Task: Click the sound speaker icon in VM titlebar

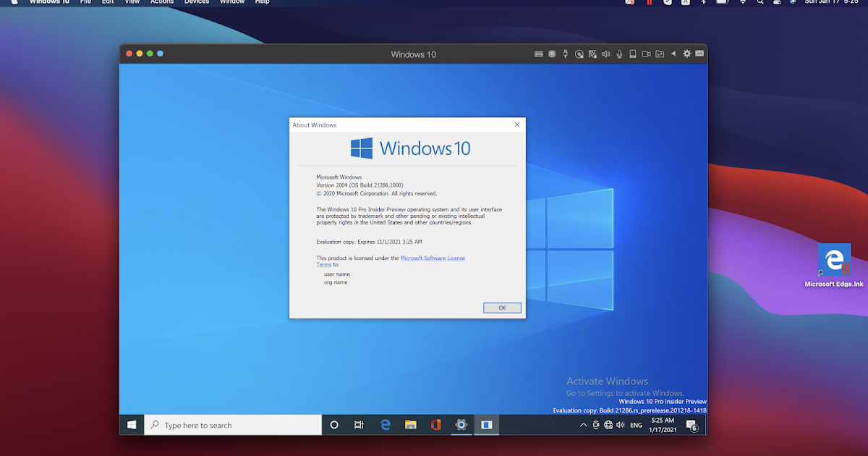Action: (606, 54)
